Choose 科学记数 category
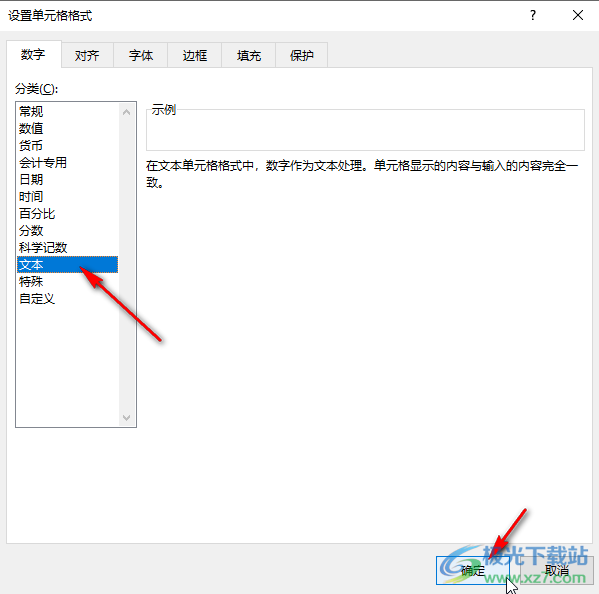Image resolution: width=599 pixels, height=594 pixels. coord(68,248)
